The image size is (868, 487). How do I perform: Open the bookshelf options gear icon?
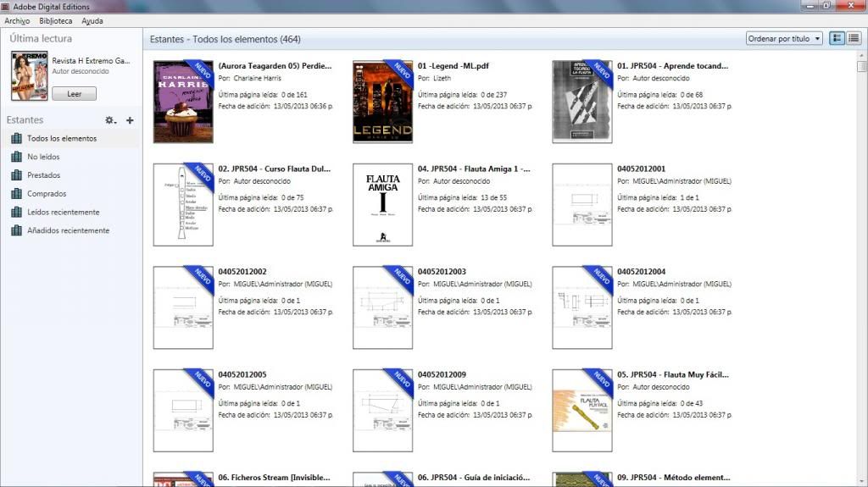coord(110,120)
